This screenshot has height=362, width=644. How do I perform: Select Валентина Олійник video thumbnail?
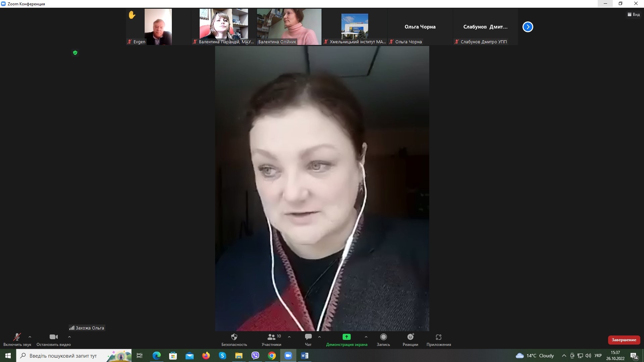[x=289, y=27]
